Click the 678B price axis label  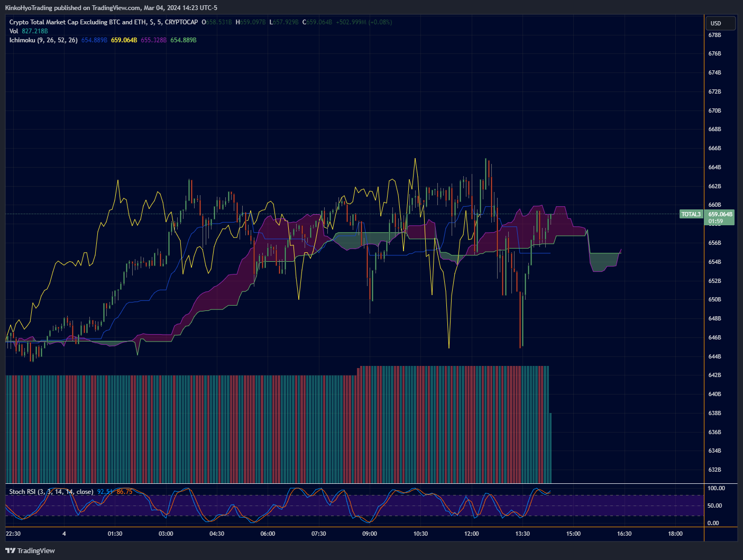tap(714, 35)
